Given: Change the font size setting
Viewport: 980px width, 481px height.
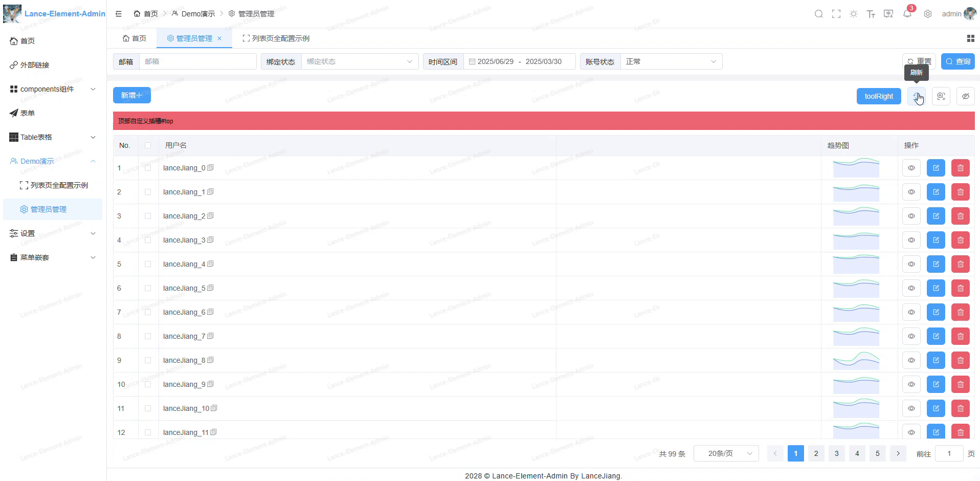Looking at the screenshot, I should [x=871, y=14].
